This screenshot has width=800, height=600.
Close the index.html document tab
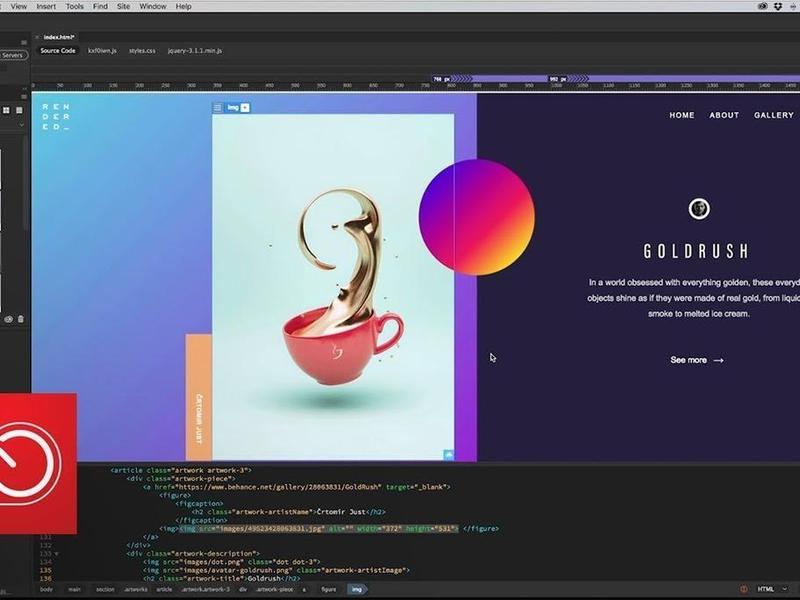click(x=37, y=37)
